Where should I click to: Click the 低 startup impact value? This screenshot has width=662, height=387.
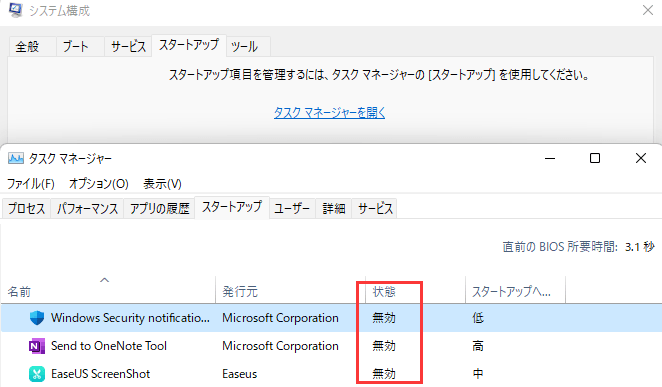(478, 318)
